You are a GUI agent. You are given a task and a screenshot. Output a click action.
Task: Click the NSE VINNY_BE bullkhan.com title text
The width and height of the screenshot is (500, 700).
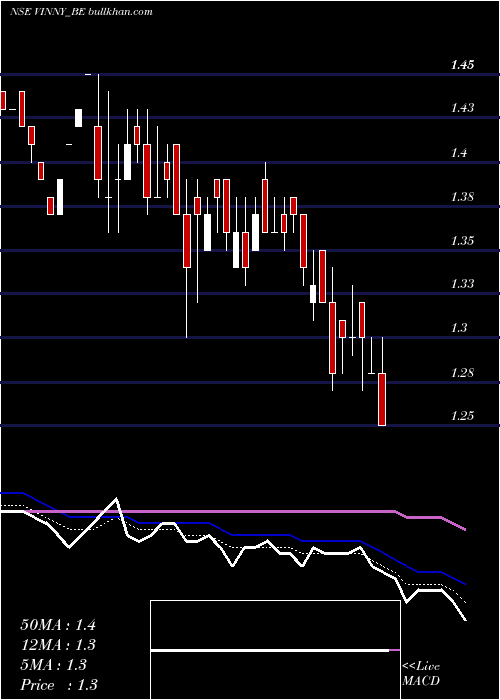tap(81, 11)
